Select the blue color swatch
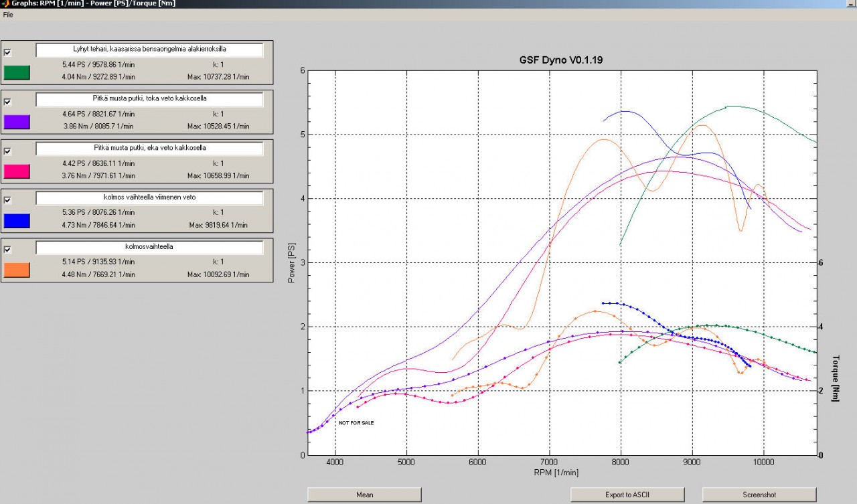857x504 pixels. [17, 220]
